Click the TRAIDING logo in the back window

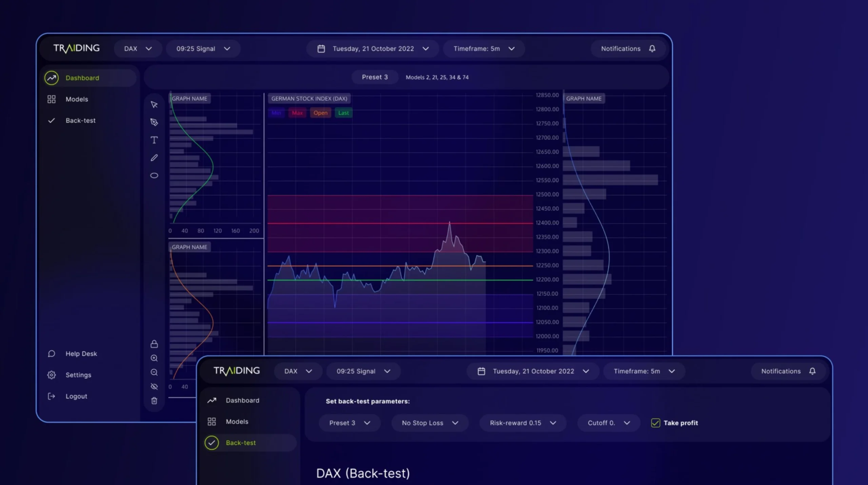77,49
